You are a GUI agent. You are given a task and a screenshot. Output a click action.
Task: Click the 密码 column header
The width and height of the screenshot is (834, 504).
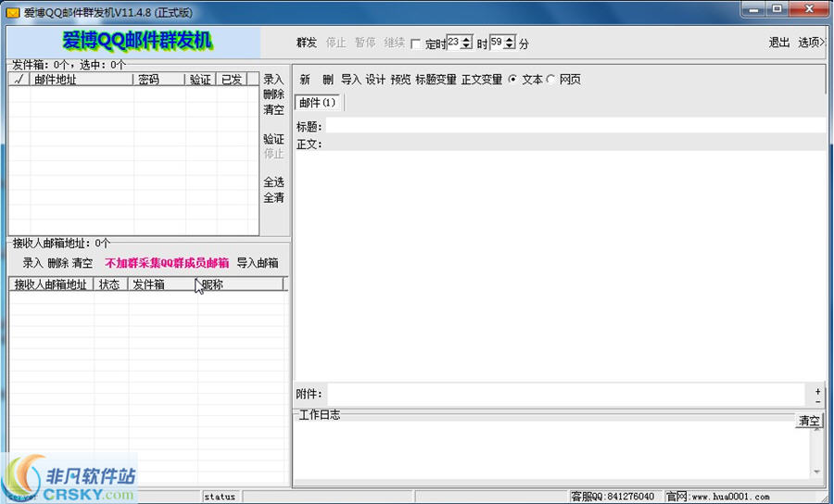[158, 80]
